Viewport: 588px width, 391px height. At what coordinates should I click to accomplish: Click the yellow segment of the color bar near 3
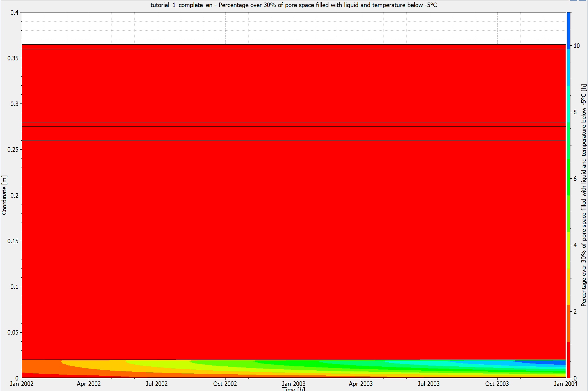[569, 287]
